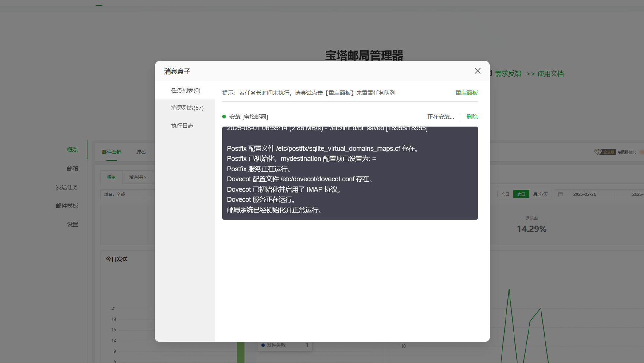Select the 概览 sub-tab in background page
The width and height of the screenshot is (644, 363).
[x=111, y=177]
